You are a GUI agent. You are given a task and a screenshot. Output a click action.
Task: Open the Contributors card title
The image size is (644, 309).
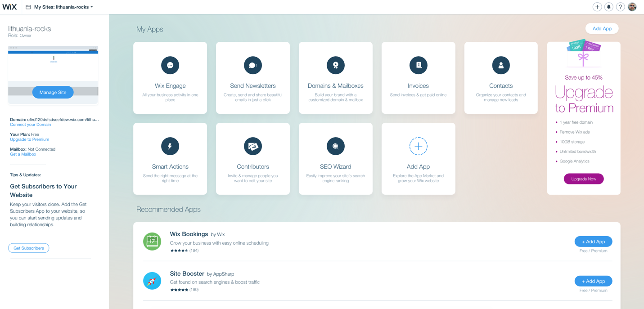pyautogui.click(x=253, y=166)
